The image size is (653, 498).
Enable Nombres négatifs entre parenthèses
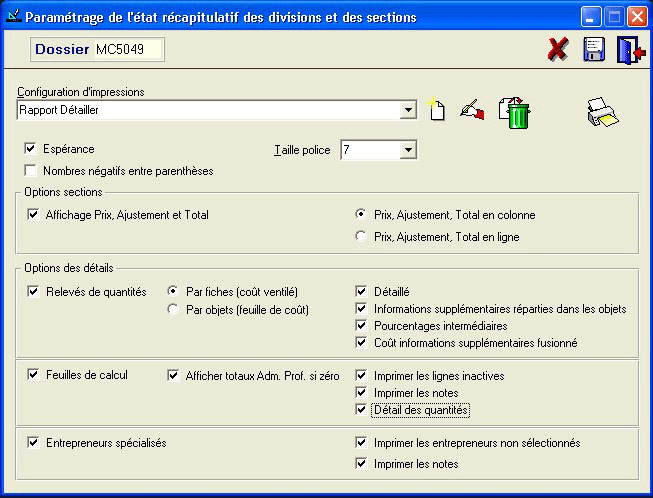(x=31, y=171)
